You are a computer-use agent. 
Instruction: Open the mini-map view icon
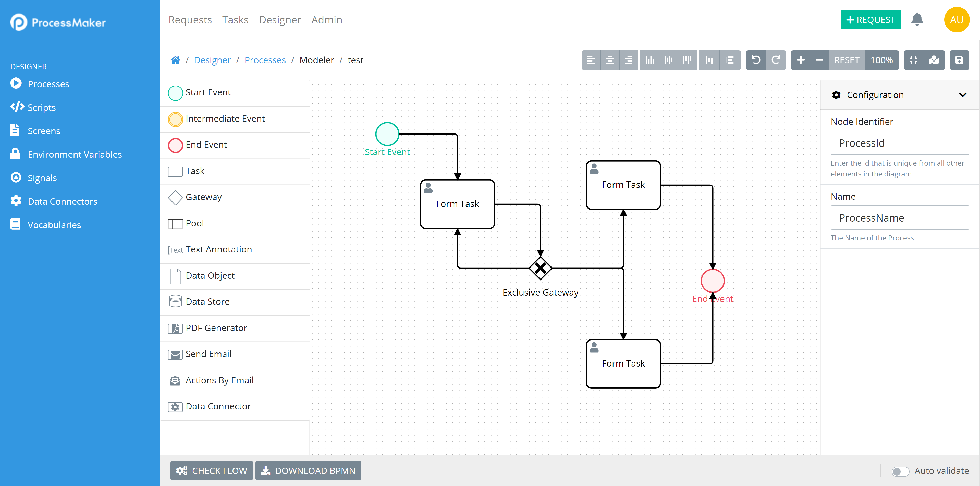[x=934, y=60]
